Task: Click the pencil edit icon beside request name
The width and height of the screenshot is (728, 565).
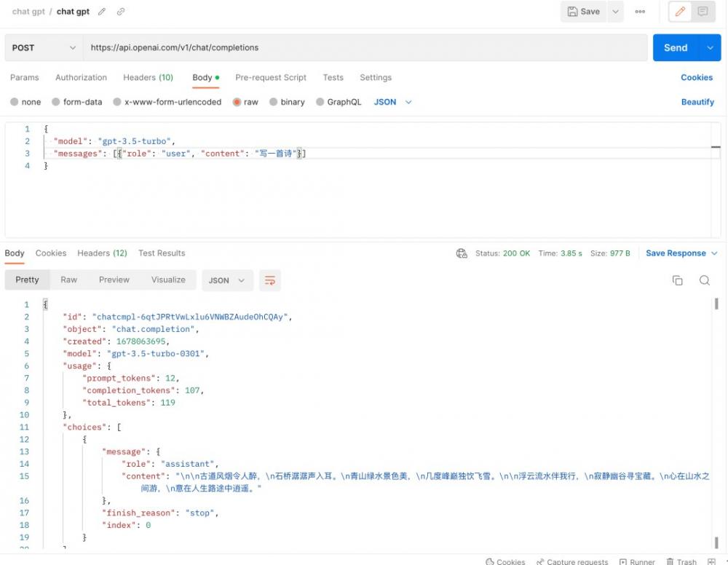Action: [x=102, y=12]
